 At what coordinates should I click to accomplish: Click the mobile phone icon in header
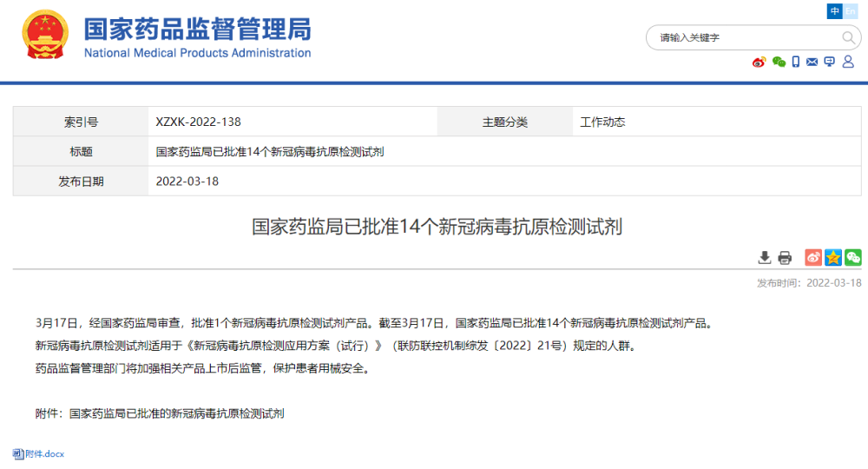tap(795, 62)
